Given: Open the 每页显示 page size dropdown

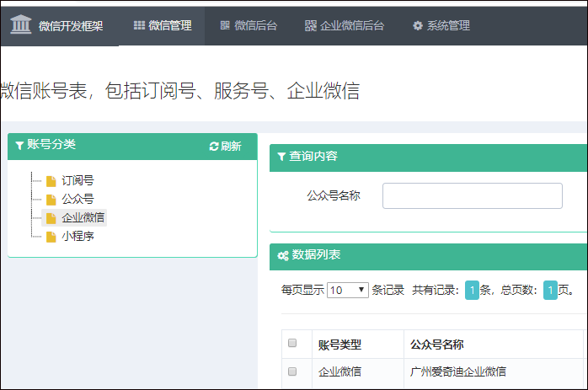Looking at the screenshot, I should [x=348, y=290].
